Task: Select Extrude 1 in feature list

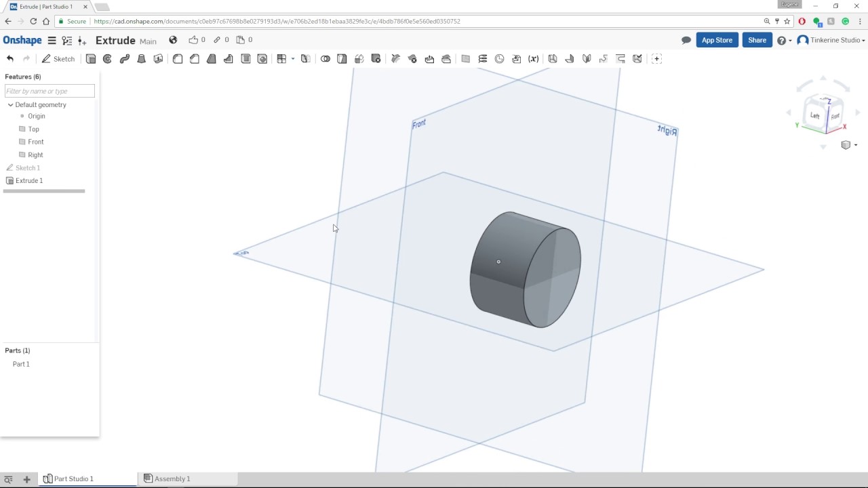Action: pyautogui.click(x=28, y=180)
